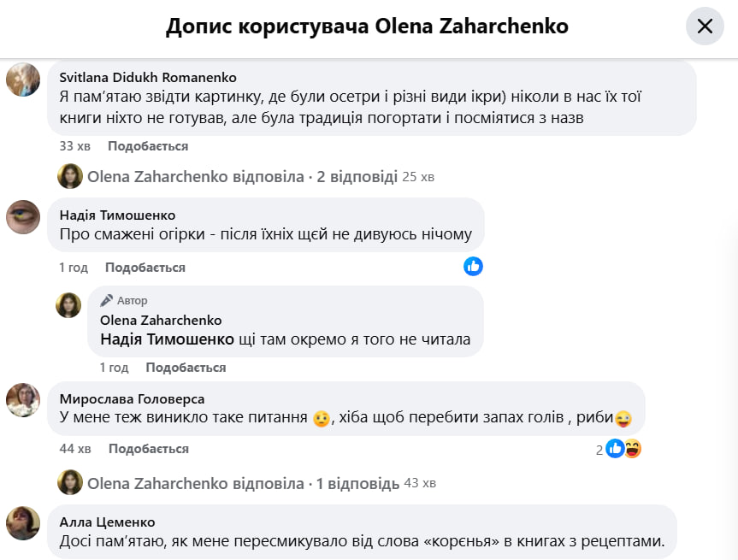
Task: Click the tagged Надія Тимошенко mention in reply
Action: [167, 339]
